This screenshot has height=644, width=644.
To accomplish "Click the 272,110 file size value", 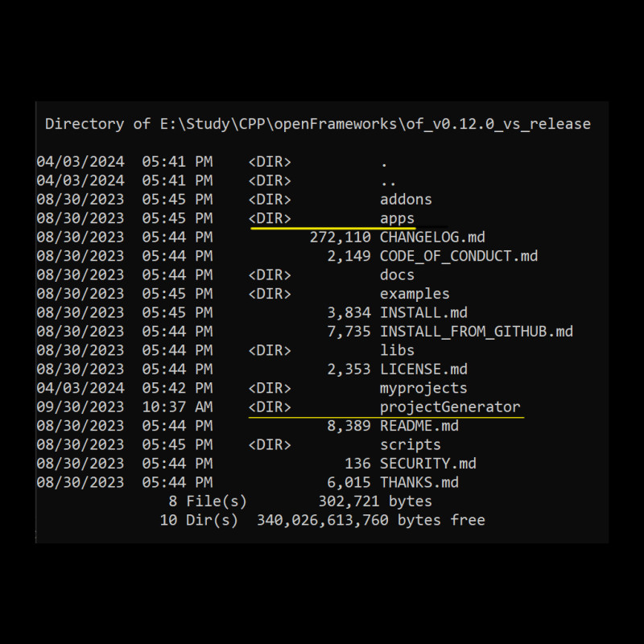I will tap(340, 237).
